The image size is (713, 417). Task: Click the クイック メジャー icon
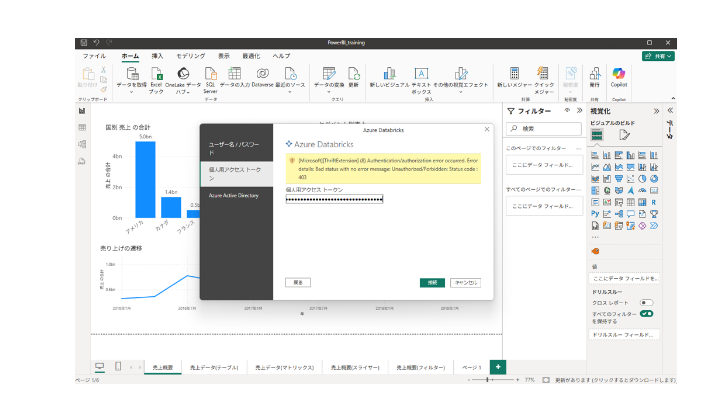click(543, 74)
